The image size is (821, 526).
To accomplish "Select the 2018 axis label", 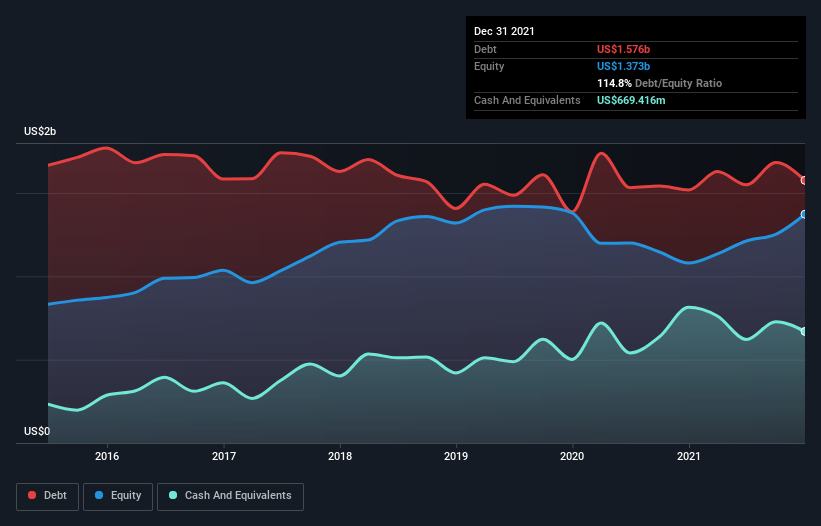I will click(x=340, y=456).
